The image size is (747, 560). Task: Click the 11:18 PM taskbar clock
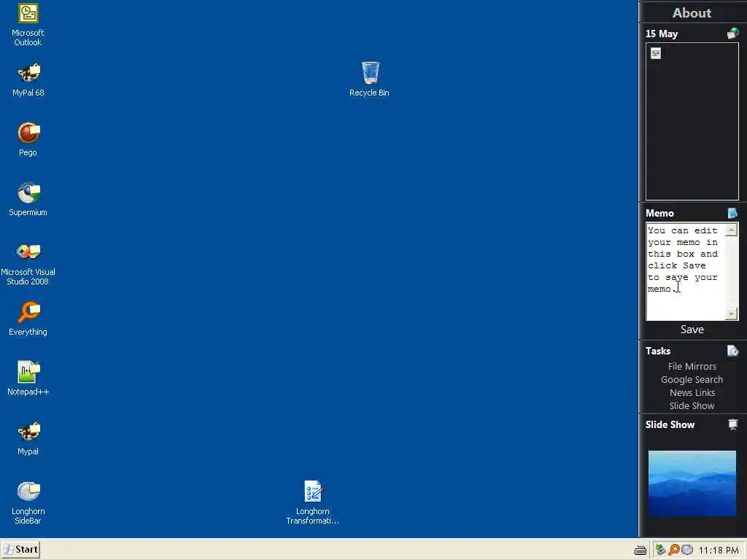pyautogui.click(x=719, y=551)
